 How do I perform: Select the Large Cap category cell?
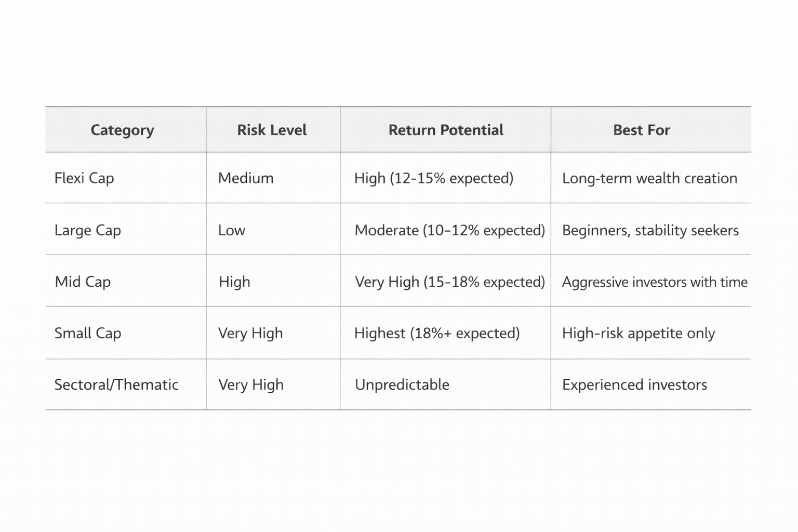88,230
